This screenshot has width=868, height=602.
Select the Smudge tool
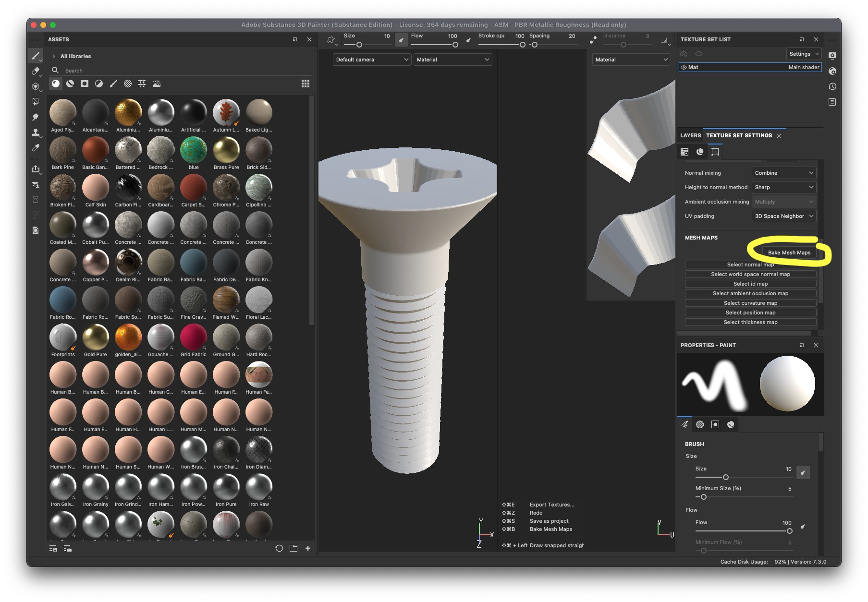tap(36, 117)
